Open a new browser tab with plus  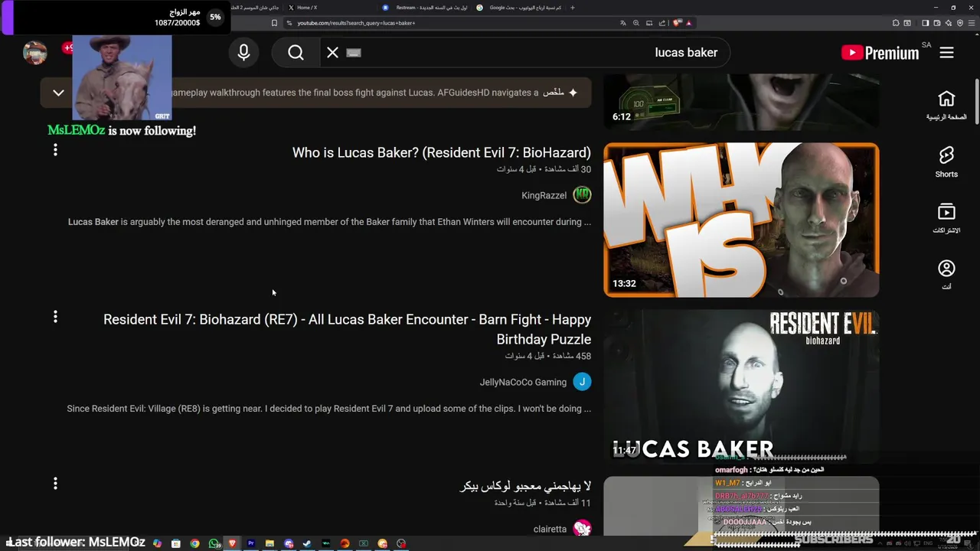(x=572, y=8)
